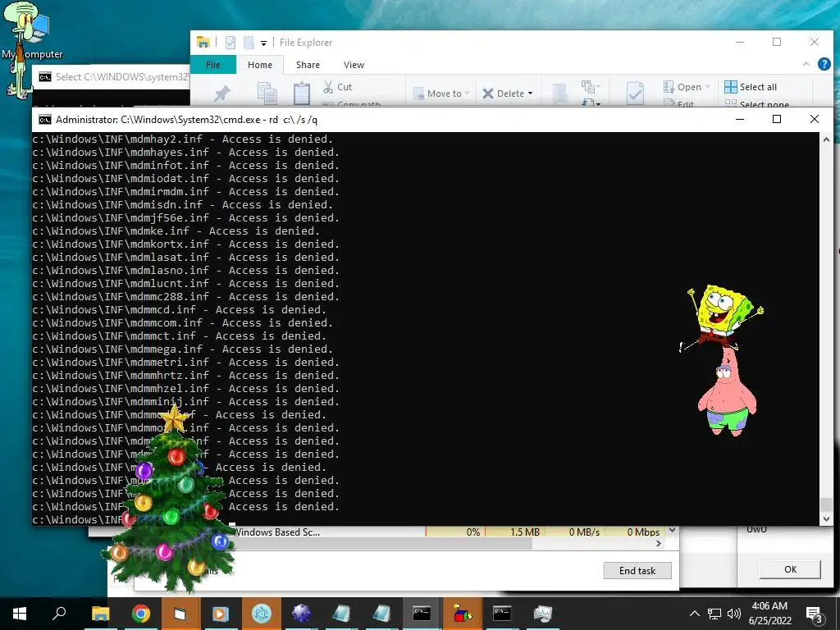The height and width of the screenshot is (630, 840).
Task: Click the File Explorer title bar folder icon
Action: point(203,43)
